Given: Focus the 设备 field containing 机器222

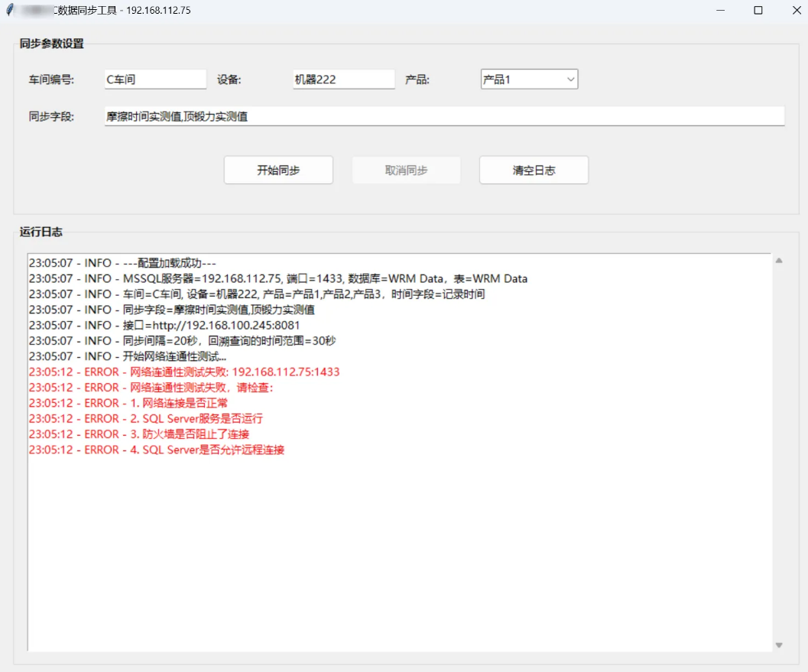Looking at the screenshot, I should click(343, 80).
